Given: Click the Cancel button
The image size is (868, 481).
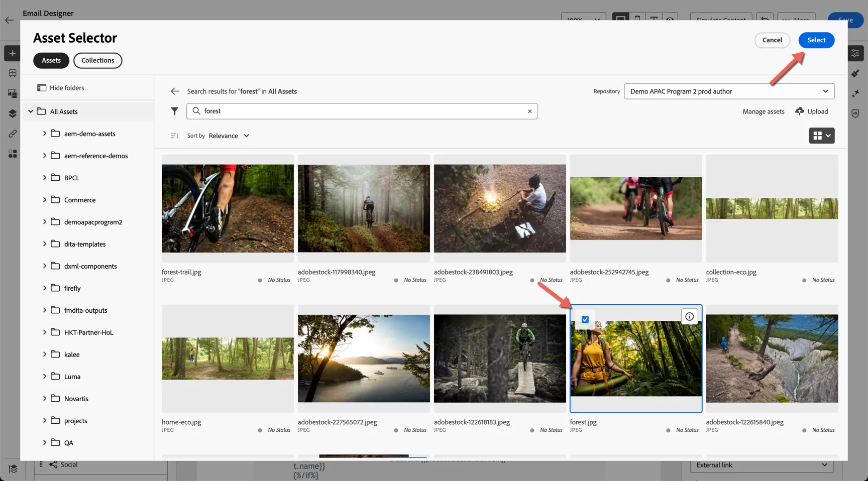Looking at the screenshot, I should pyautogui.click(x=772, y=40).
